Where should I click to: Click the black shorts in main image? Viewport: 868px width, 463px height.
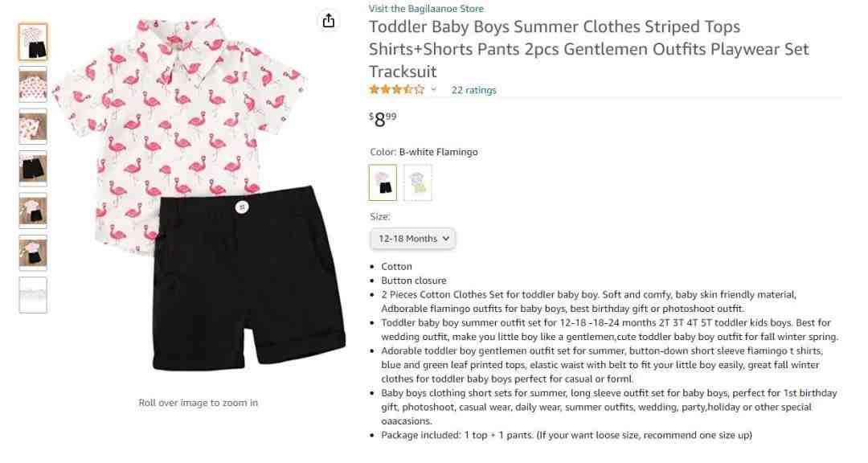[x=249, y=277]
